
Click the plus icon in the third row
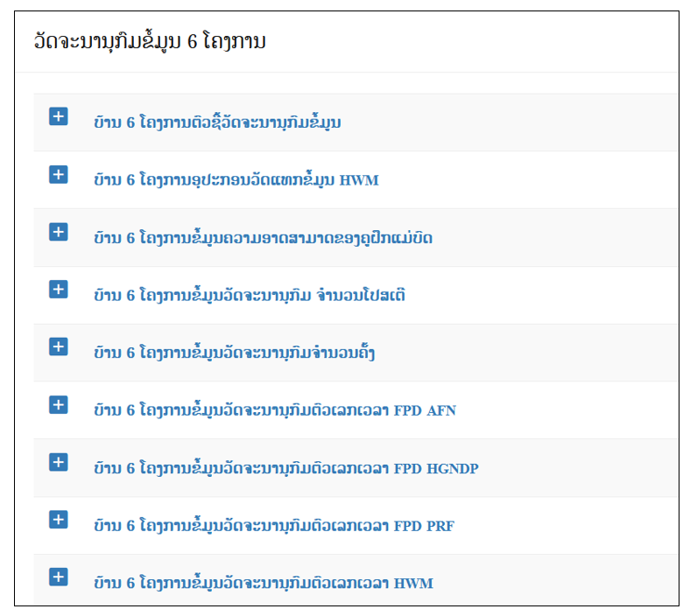[58, 232]
